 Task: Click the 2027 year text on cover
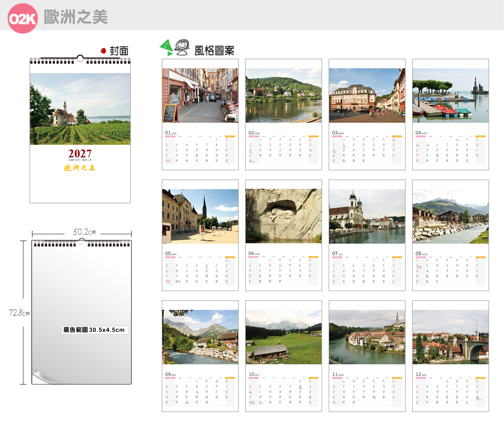pyautogui.click(x=80, y=153)
